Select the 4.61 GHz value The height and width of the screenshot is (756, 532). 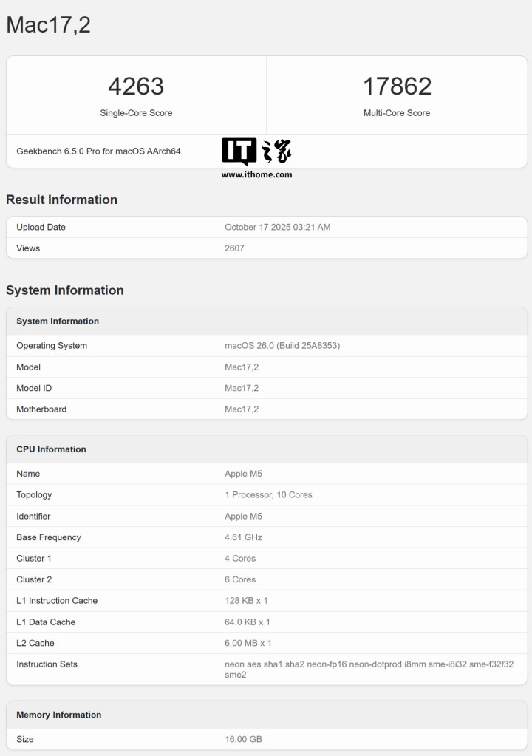click(243, 537)
